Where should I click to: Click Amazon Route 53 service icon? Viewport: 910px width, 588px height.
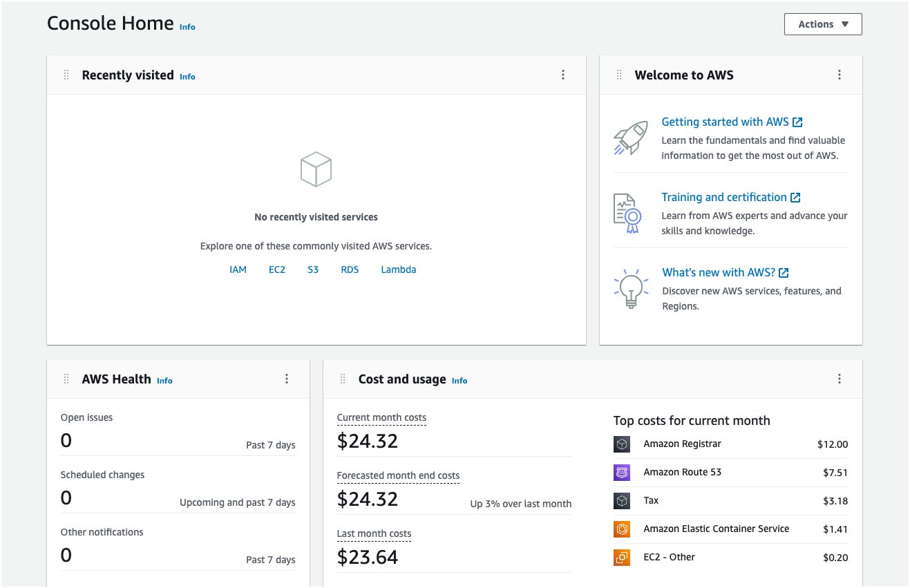[622, 473]
